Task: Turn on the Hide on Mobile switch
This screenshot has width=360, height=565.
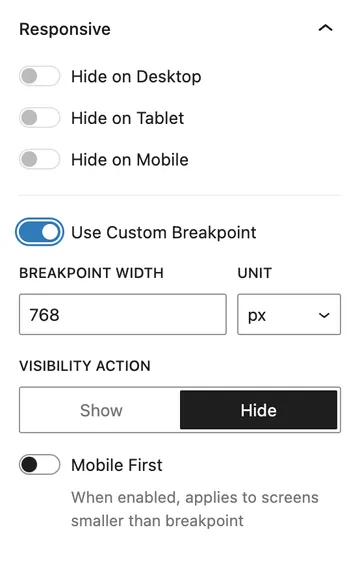Action: click(40, 159)
